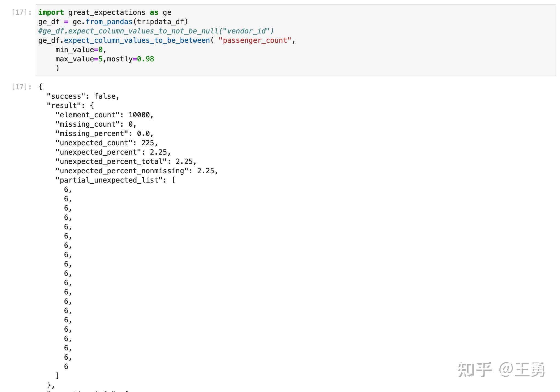Click the "passenger_count" string in the code
Image resolution: width=560 pixels, height=392 pixels.
254,40
